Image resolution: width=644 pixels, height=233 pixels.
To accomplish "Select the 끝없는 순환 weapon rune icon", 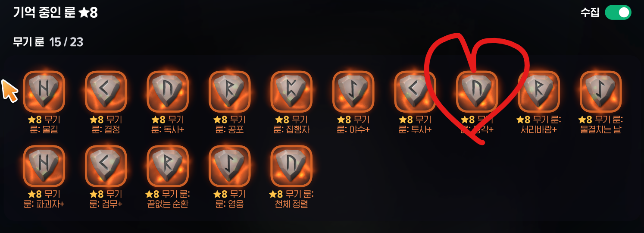I will click(x=168, y=166).
